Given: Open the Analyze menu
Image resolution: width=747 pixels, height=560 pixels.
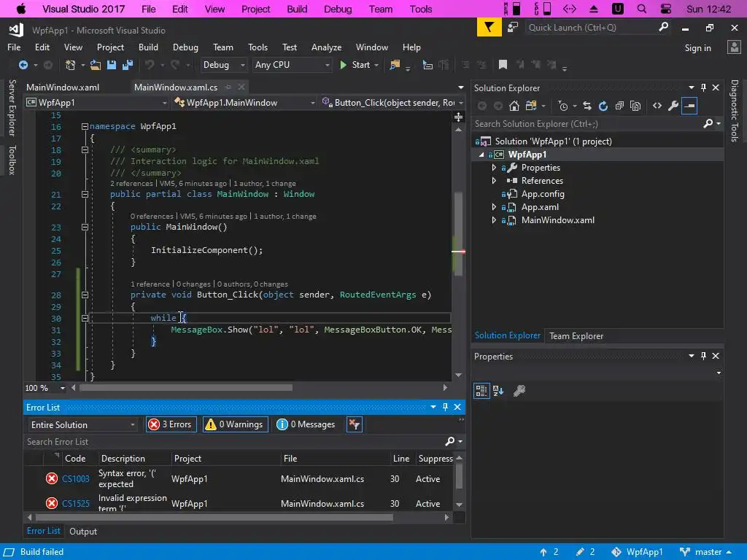Looking at the screenshot, I should tap(326, 47).
